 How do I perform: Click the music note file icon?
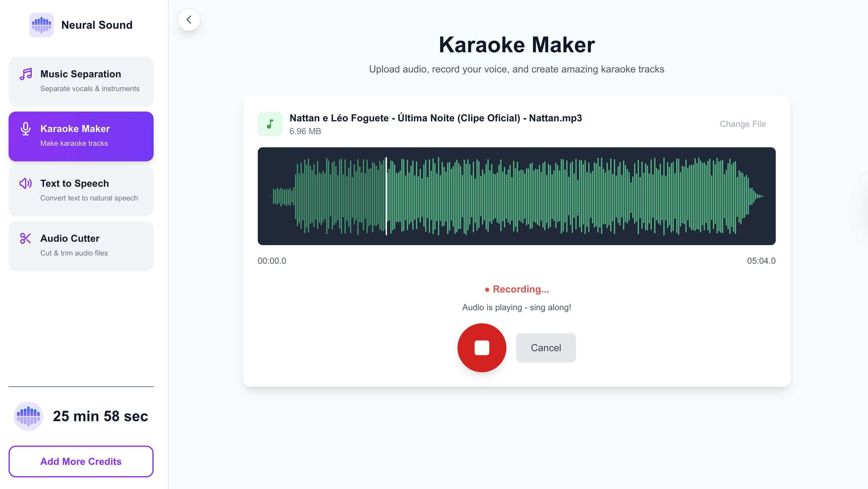[x=270, y=124]
